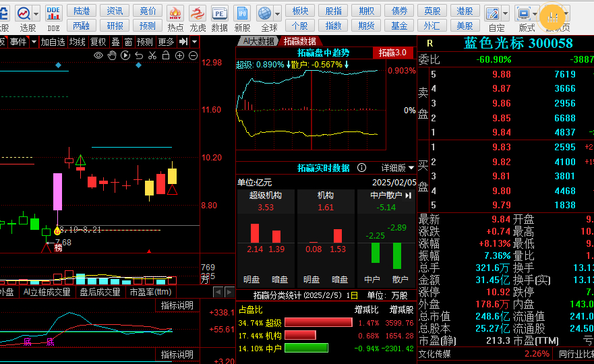Select the 市盈率(ttm) indicator tab
Image resolution: width=594 pixels, height=364 pixels.
[150, 292]
